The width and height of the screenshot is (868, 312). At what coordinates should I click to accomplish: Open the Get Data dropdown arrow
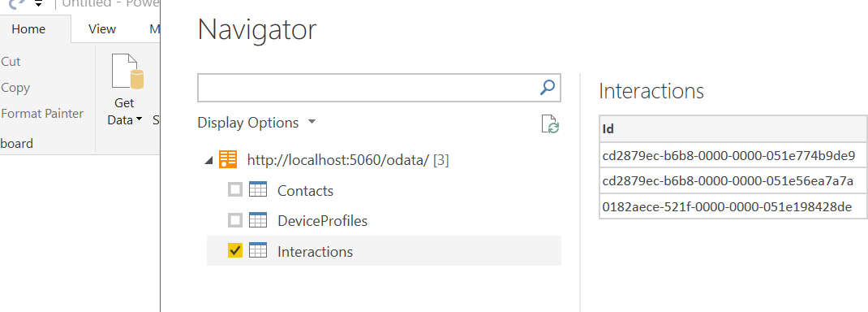[139, 119]
